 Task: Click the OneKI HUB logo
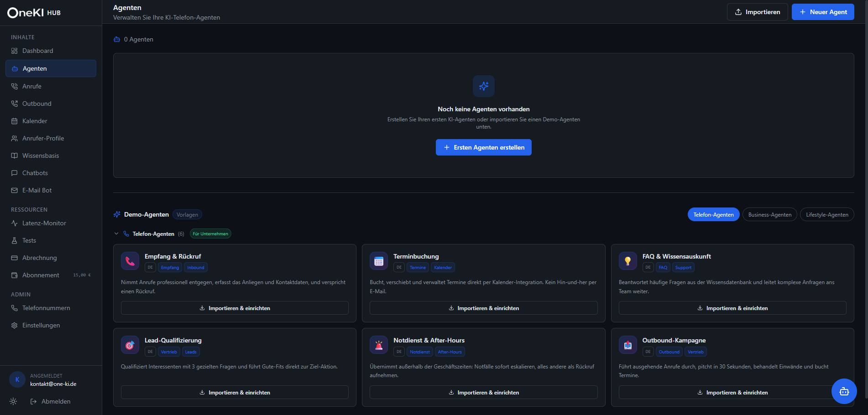34,13
